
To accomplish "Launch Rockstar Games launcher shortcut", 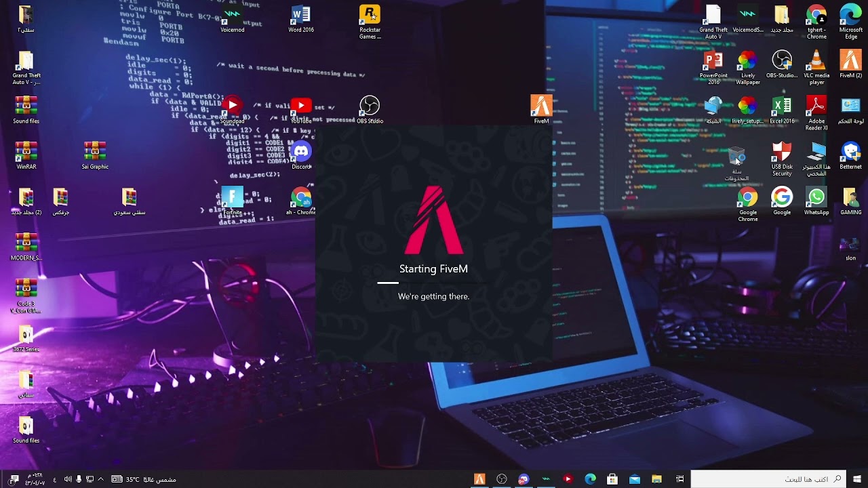I will [370, 22].
